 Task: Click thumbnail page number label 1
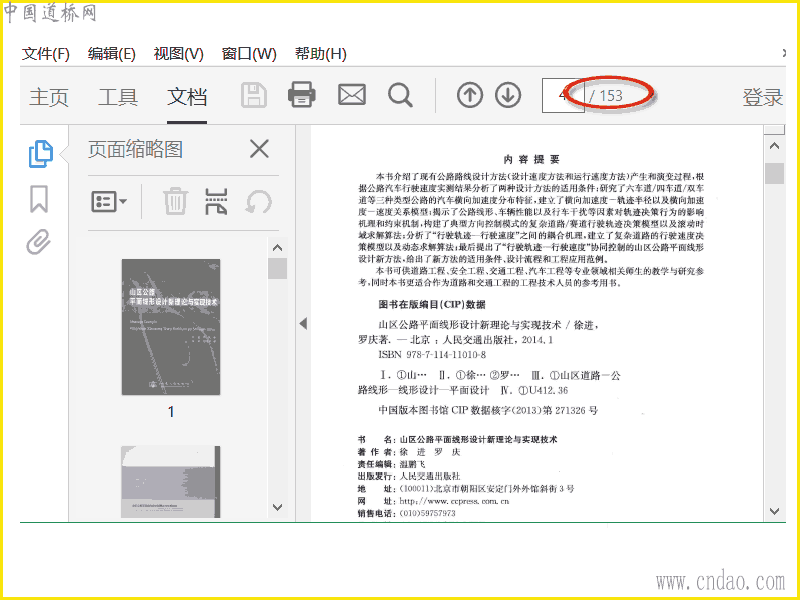(171, 412)
